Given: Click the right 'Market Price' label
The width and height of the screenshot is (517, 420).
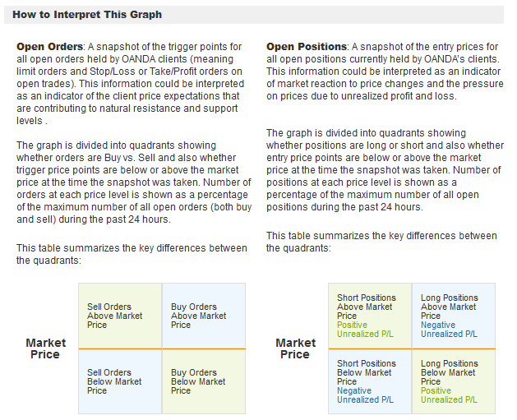Looking at the screenshot, I should (x=295, y=348).
